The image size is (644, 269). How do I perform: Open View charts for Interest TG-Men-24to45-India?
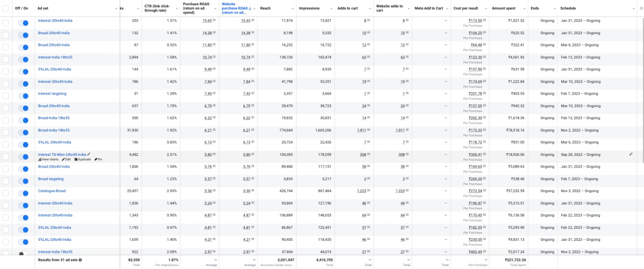tap(48, 159)
